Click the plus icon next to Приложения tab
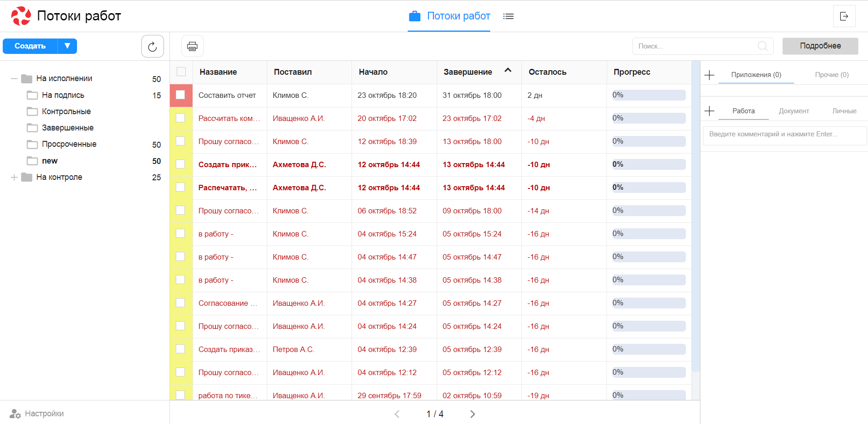868x424 pixels. [x=709, y=75]
